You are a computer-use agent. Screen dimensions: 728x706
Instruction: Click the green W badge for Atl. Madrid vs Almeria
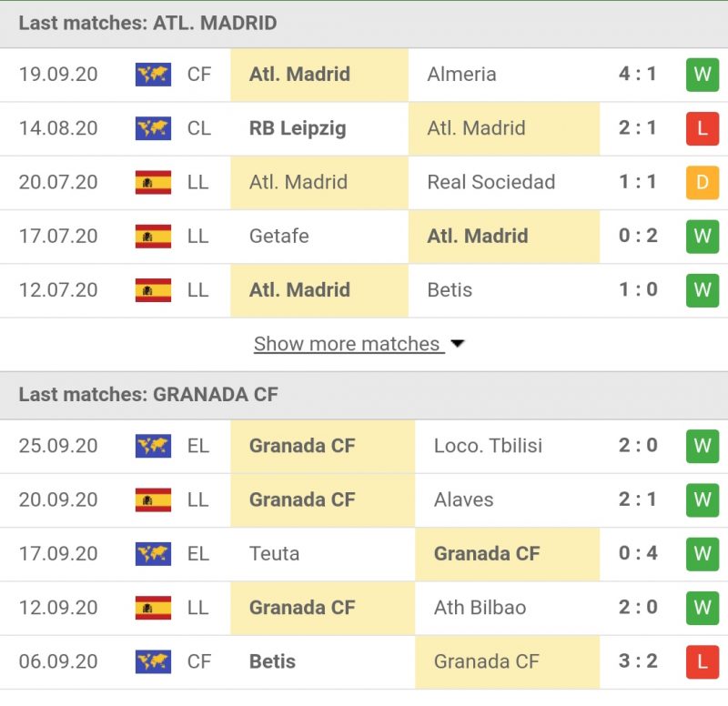702,75
